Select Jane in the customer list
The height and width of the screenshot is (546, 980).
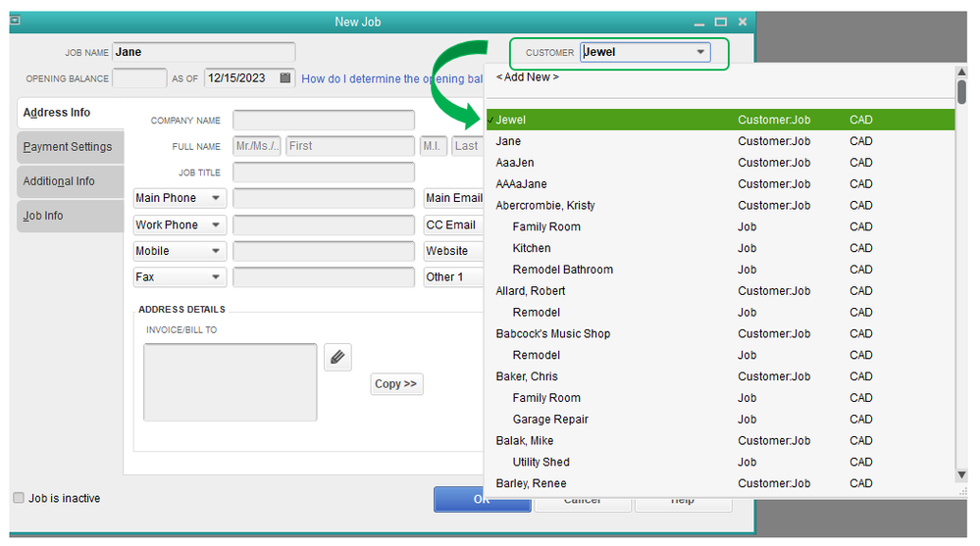coord(721,141)
